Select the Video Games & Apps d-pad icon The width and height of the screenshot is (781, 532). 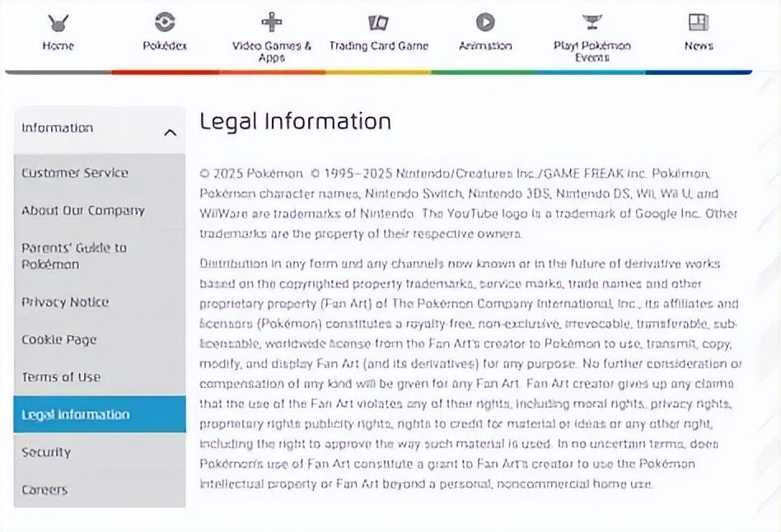pos(272,22)
